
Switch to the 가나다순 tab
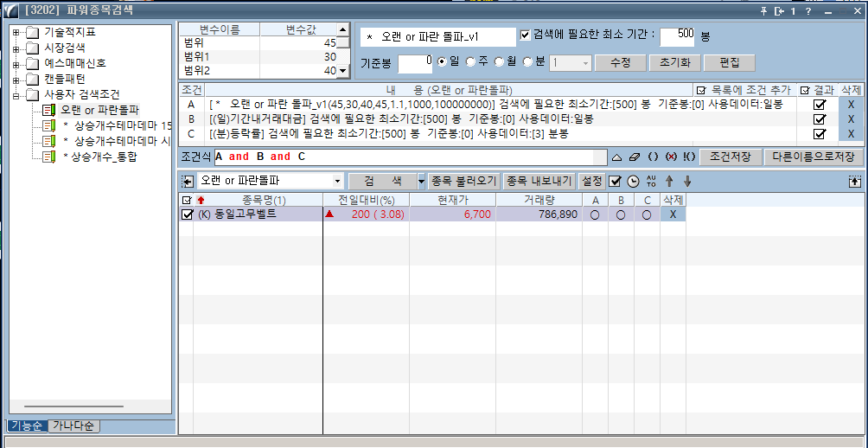(x=74, y=426)
